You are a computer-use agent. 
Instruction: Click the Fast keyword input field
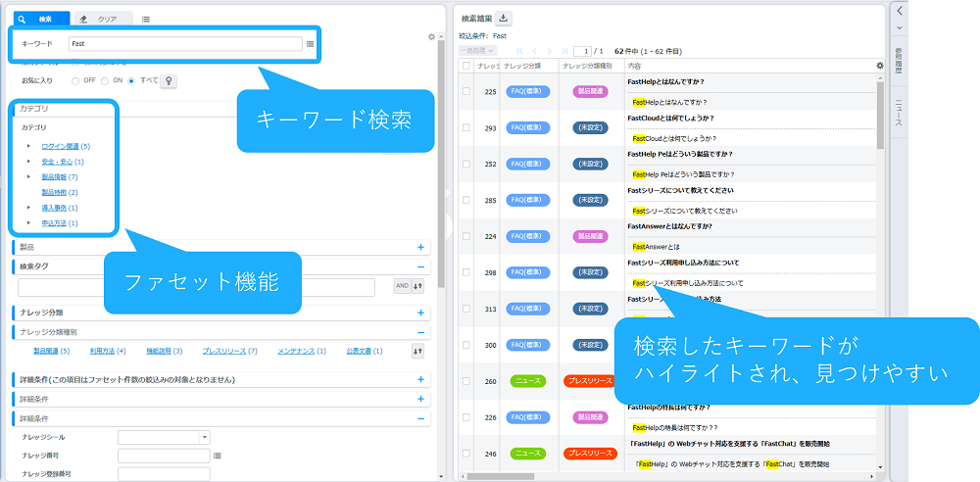coord(184,44)
